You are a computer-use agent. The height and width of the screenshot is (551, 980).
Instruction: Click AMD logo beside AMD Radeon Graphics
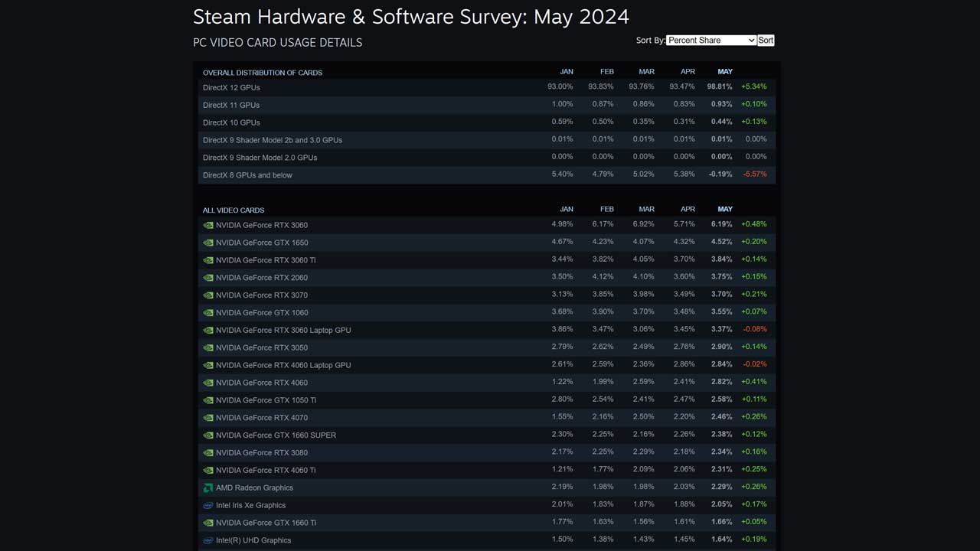coord(208,488)
